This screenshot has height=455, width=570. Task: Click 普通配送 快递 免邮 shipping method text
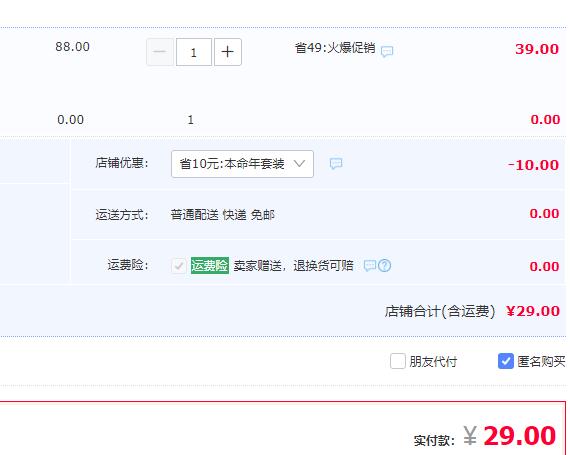pos(222,215)
